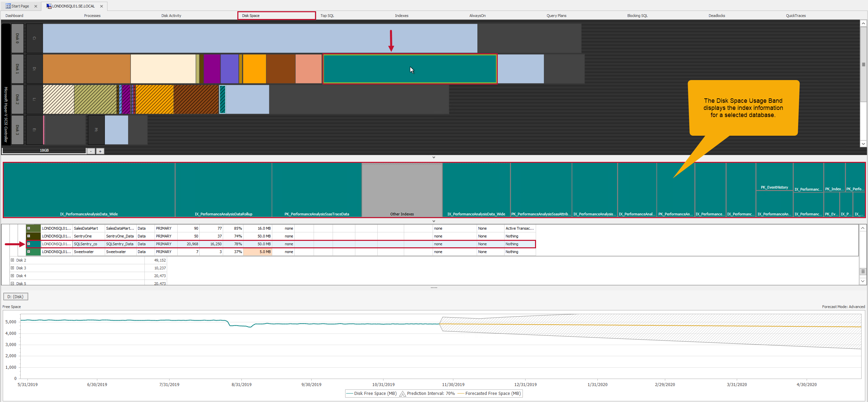Expand the Disk 4 tree node
This screenshot has width=868, height=402.
coord(13,276)
